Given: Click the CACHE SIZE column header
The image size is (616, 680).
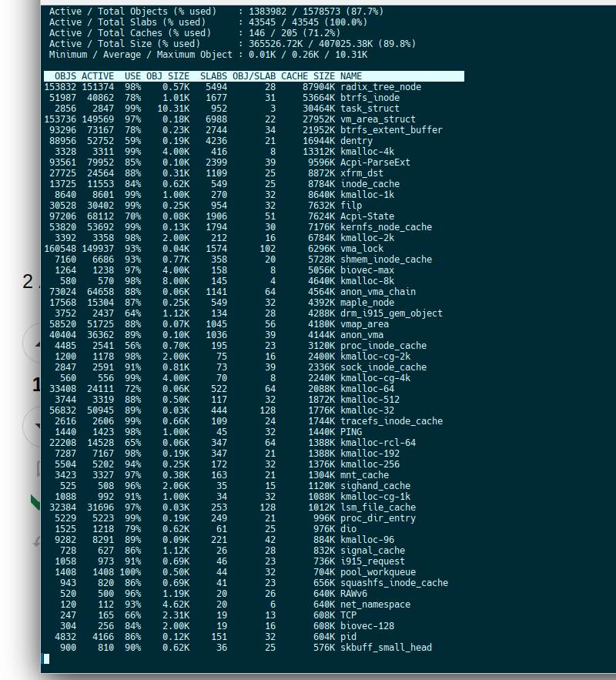Looking at the screenshot, I should 308,76.
